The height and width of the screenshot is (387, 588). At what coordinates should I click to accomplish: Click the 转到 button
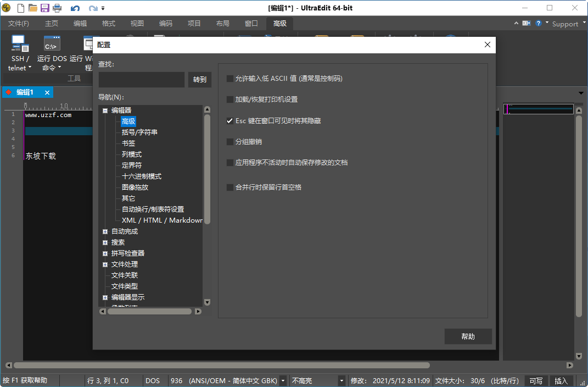tap(200, 80)
